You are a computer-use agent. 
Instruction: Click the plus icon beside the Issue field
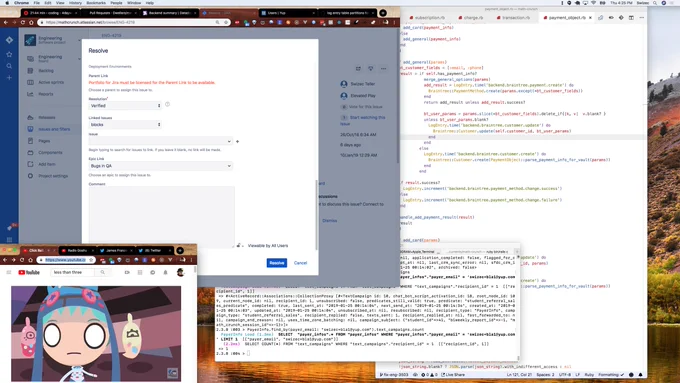[237, 141]
